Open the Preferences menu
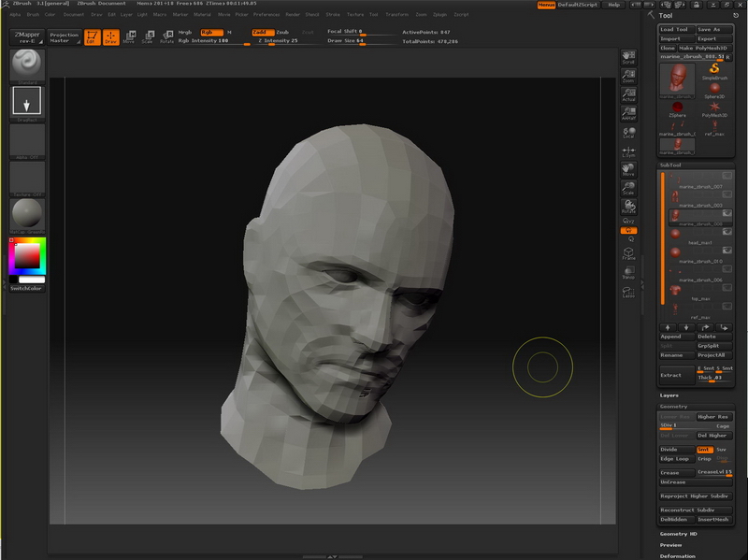 pyautogui.click(x=266, y=14)
